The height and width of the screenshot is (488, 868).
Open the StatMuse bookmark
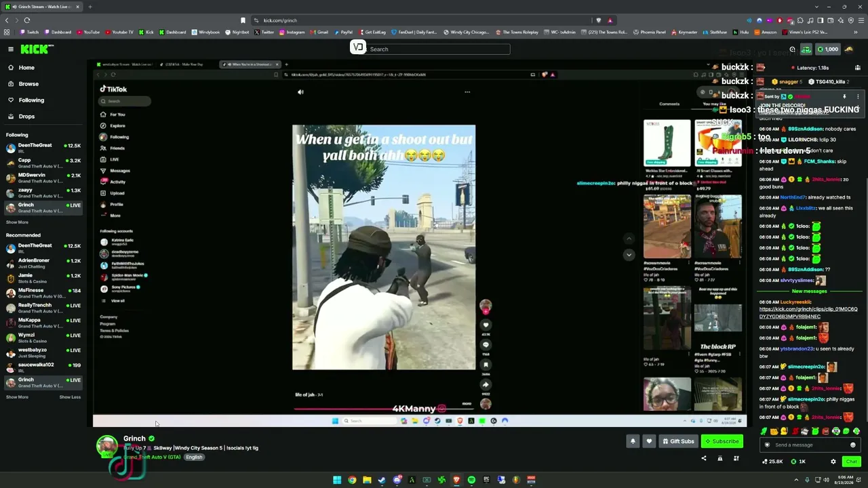[x=715, y=32]
